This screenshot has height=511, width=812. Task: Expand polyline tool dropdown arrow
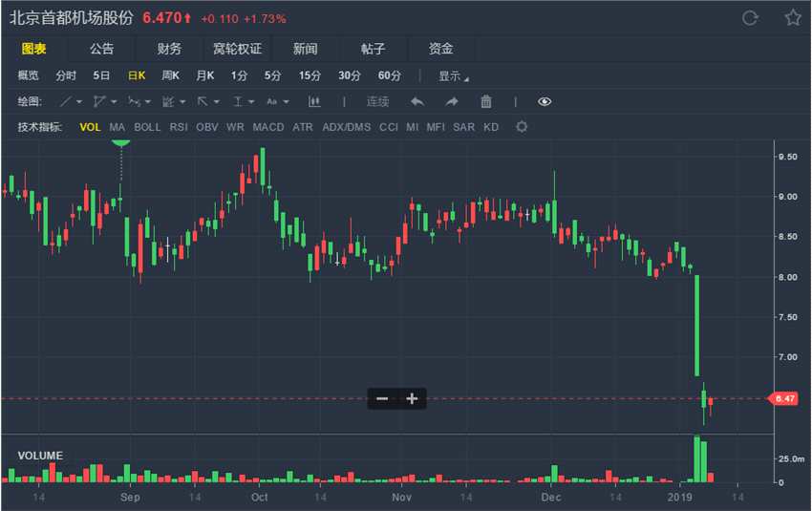click(114, 102)
